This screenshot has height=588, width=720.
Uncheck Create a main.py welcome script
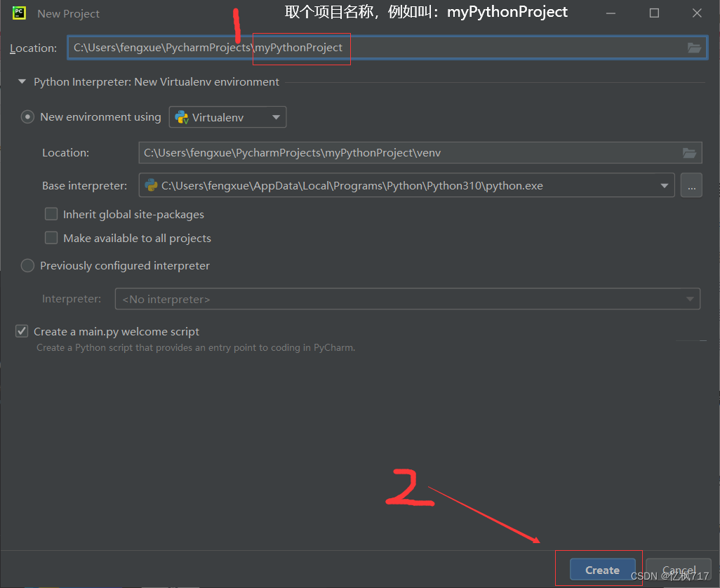coord(22,331)
